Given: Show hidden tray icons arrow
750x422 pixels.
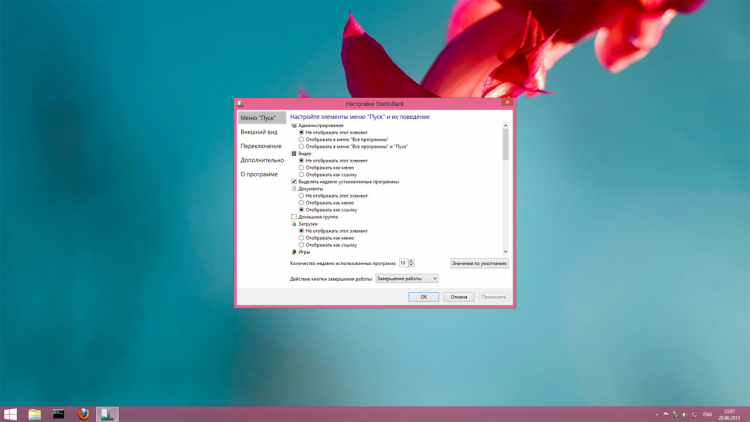Looking at the screenshot, I should [656, 415].
